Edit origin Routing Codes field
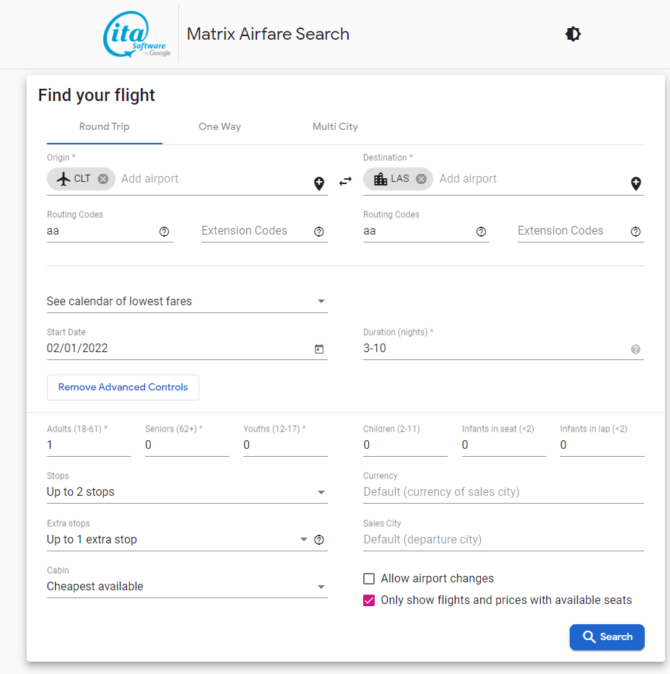Screen dimensions: 670x674 click(x=101, y=231)
